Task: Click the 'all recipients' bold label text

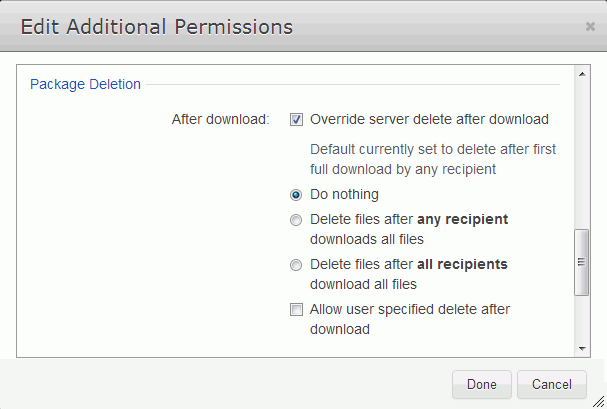Action: (462, 264)
